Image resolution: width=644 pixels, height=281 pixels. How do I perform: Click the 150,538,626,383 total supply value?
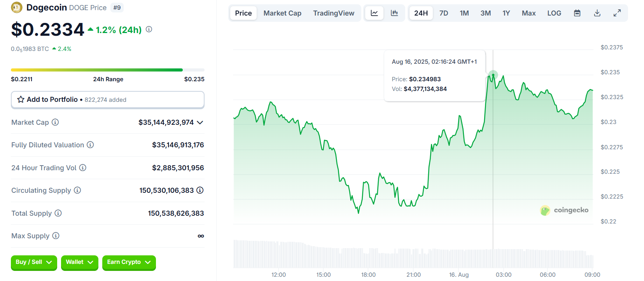(176, 213)
